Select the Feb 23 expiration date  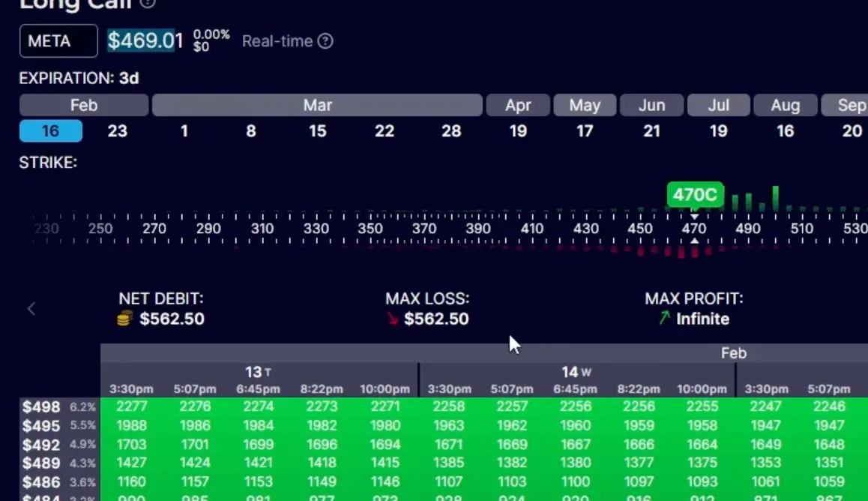117,131
